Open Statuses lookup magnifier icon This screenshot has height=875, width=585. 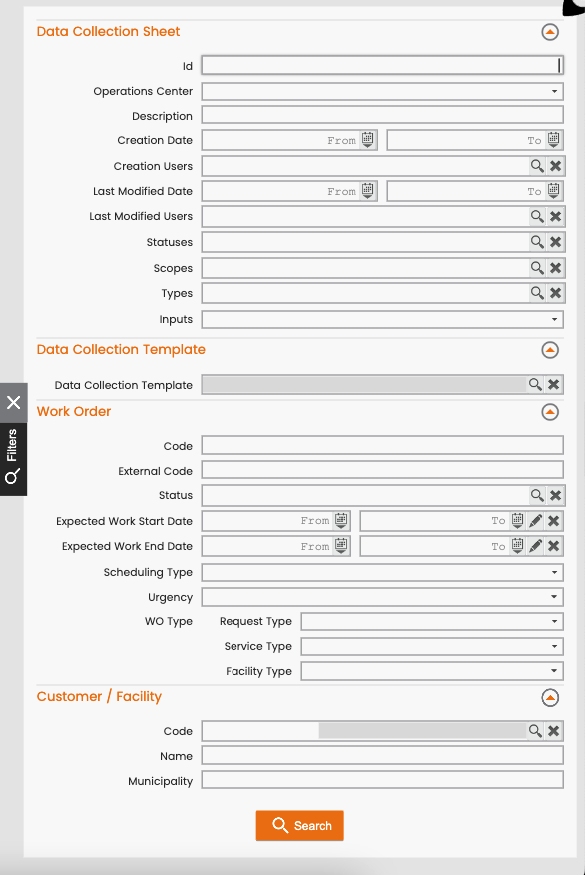click(537, 242)
